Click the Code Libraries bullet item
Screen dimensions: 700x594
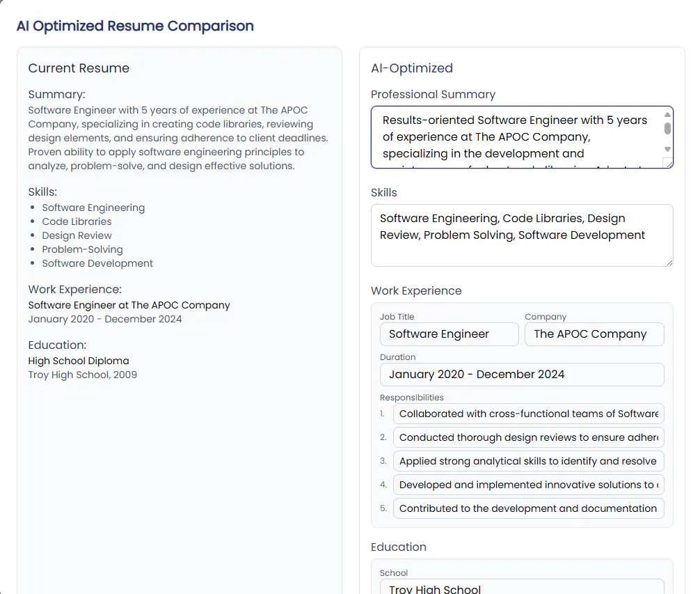pyautogui.click(x=77, y=221)
